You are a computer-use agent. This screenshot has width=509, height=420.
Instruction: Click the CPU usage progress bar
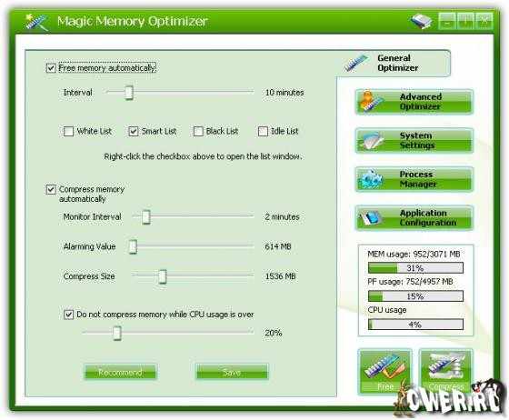[415, 325]
